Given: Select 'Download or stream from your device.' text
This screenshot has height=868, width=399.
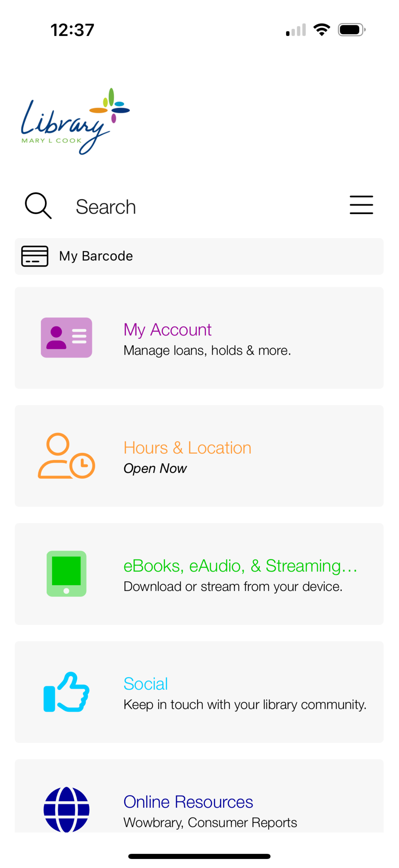Looking at the screenshot, I should tap(233, 586).
